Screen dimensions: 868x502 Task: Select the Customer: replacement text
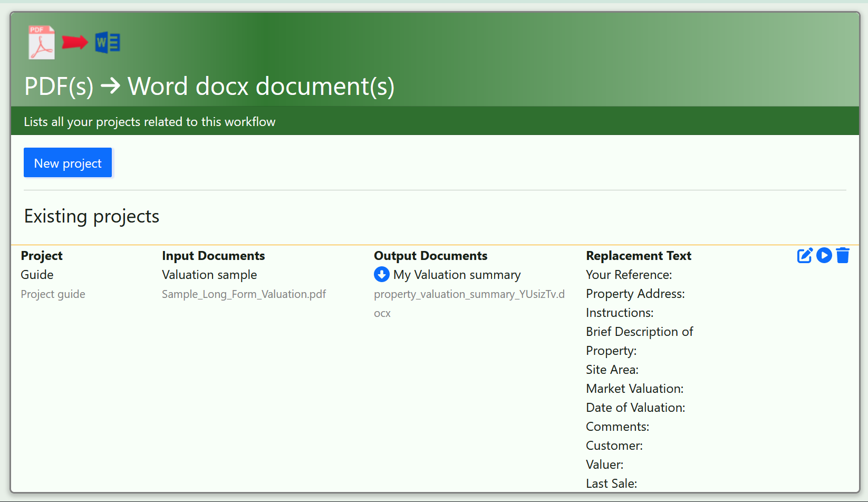click(x=614, y=446)
